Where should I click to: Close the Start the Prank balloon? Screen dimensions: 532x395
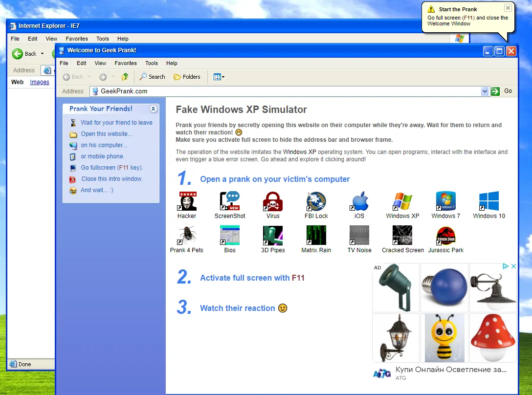[508, 8]
